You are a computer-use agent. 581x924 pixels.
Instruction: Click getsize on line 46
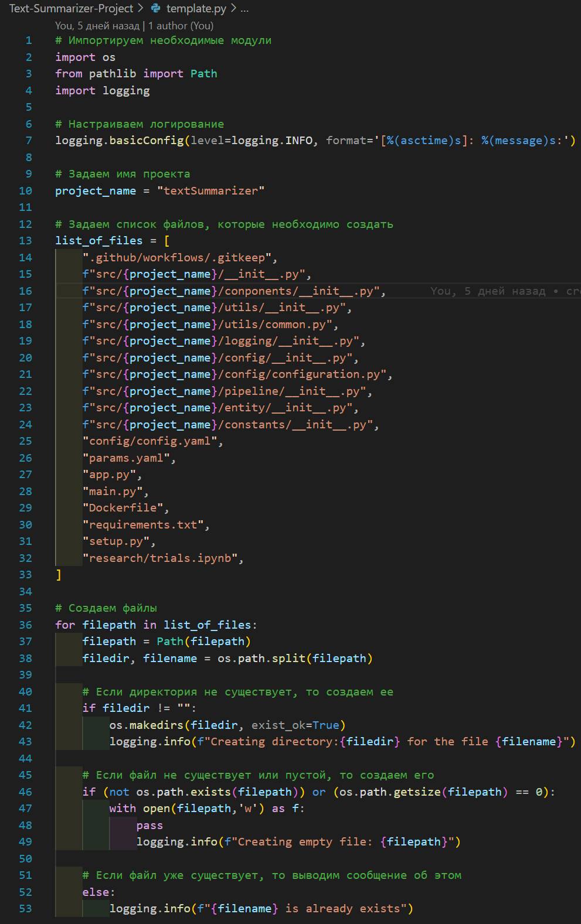(417, 792)
